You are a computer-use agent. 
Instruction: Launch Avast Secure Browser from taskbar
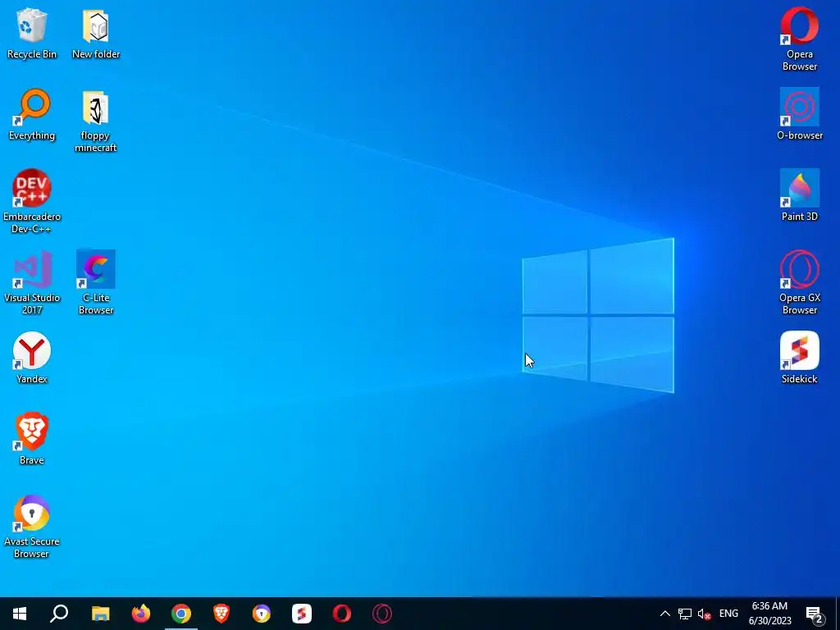262,614
